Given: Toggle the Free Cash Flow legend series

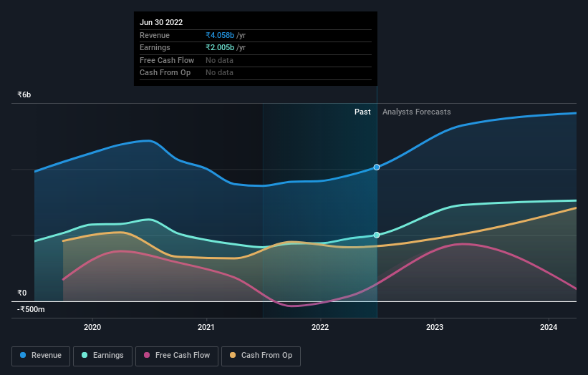Looking at the screenshot, I should click(177, 356).
